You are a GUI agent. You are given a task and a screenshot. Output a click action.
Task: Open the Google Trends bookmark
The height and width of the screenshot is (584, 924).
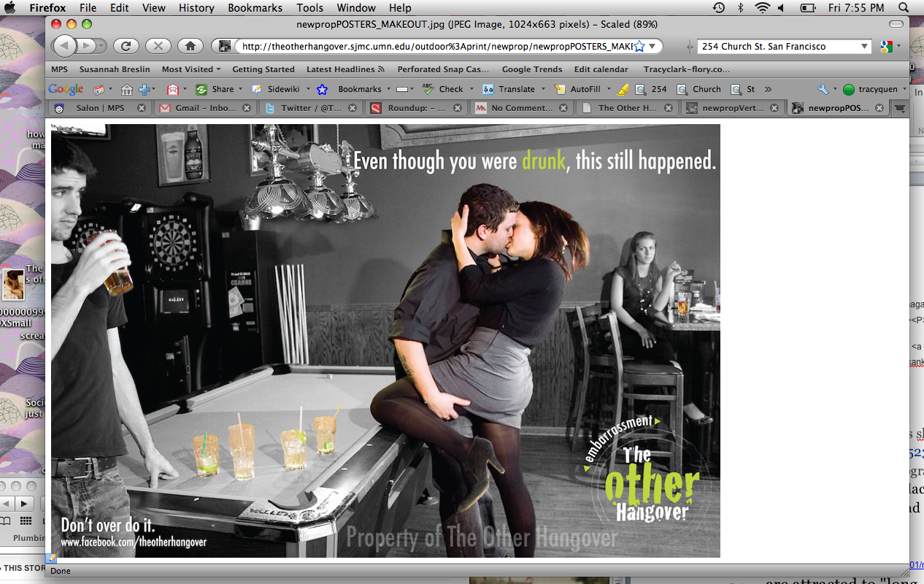[x=532, y=69]
